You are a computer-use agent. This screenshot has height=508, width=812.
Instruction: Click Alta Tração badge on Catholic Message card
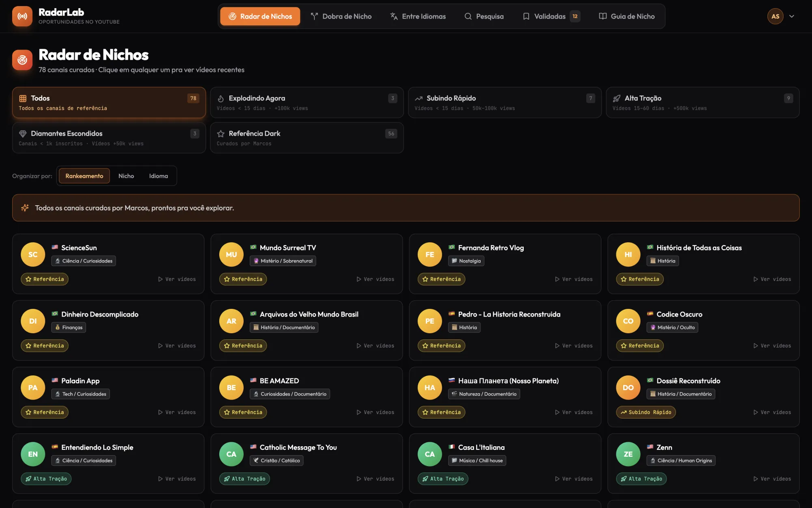[244, 479]
